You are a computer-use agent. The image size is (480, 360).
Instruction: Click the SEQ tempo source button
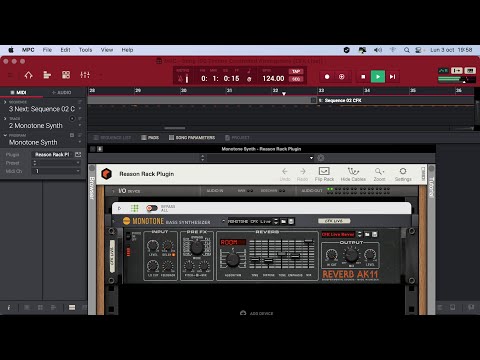click(296, 79)
